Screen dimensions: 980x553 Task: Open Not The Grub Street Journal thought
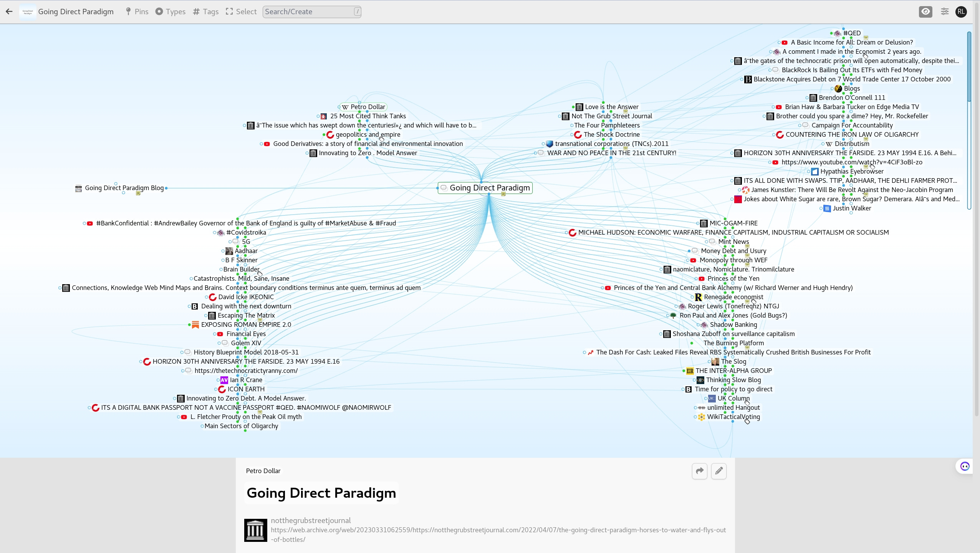point(612,116)
